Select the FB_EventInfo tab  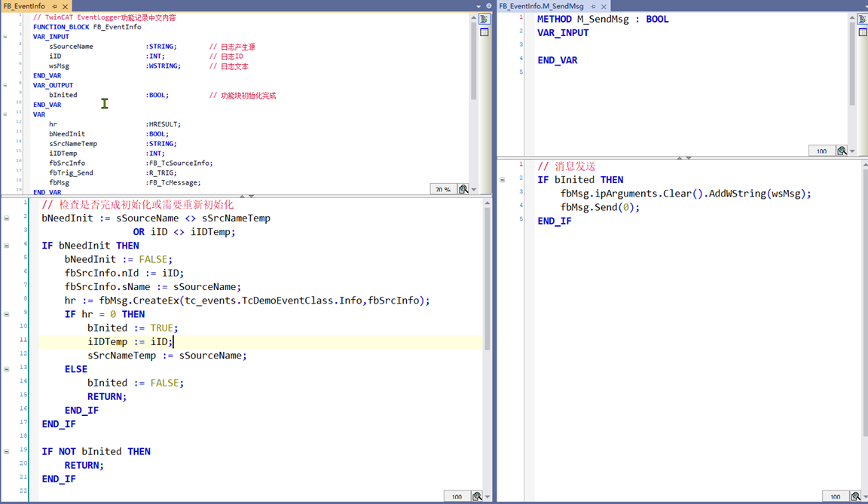click(x=24, y=6)
